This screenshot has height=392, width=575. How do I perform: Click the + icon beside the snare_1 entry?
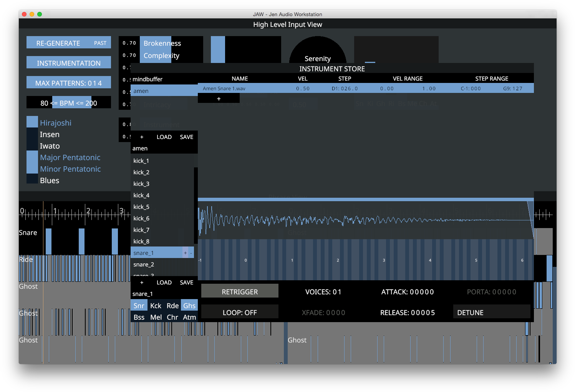click(185, 253)
